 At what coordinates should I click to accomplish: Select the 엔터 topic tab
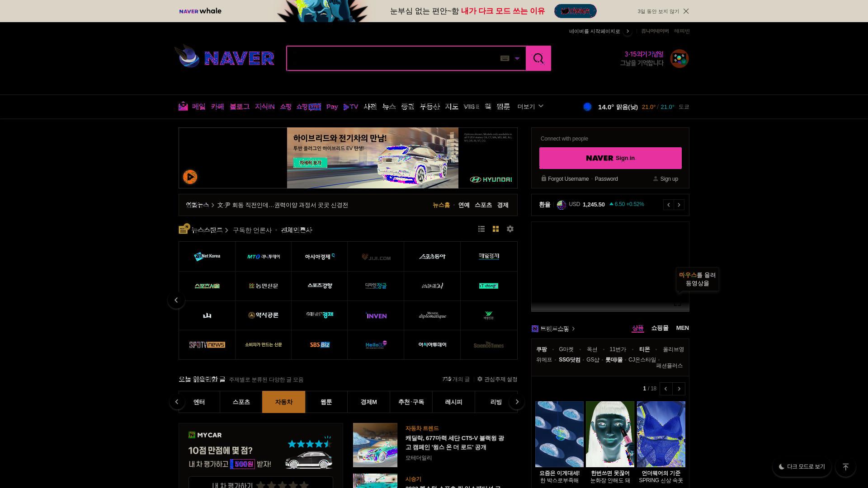pyautogui.click(x=199, y=402)
